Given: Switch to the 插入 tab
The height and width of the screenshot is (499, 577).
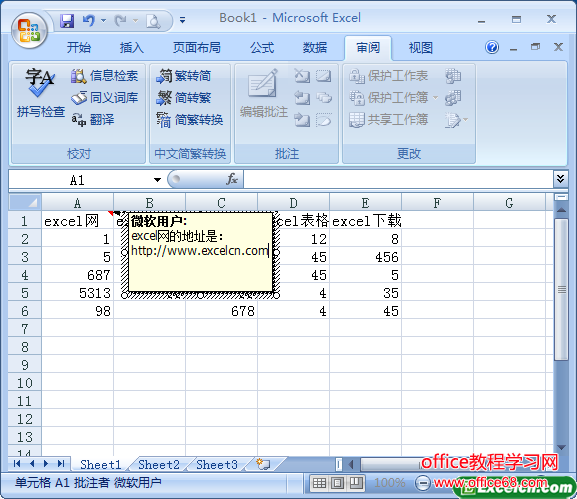Looking at the screenshot, I should point(131,47).
